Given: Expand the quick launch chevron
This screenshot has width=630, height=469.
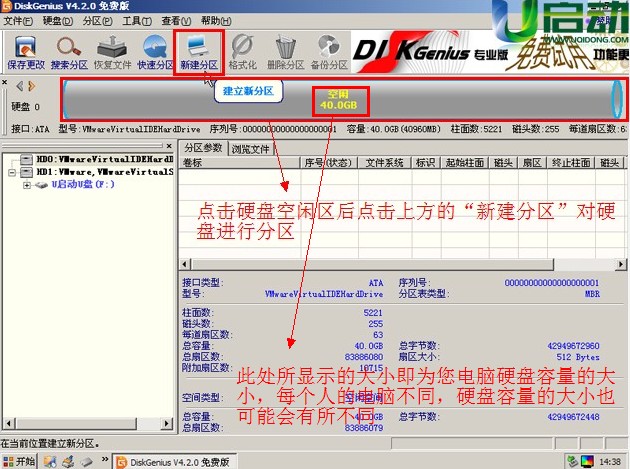Looking at the screenshot, I should click(105, 459).
